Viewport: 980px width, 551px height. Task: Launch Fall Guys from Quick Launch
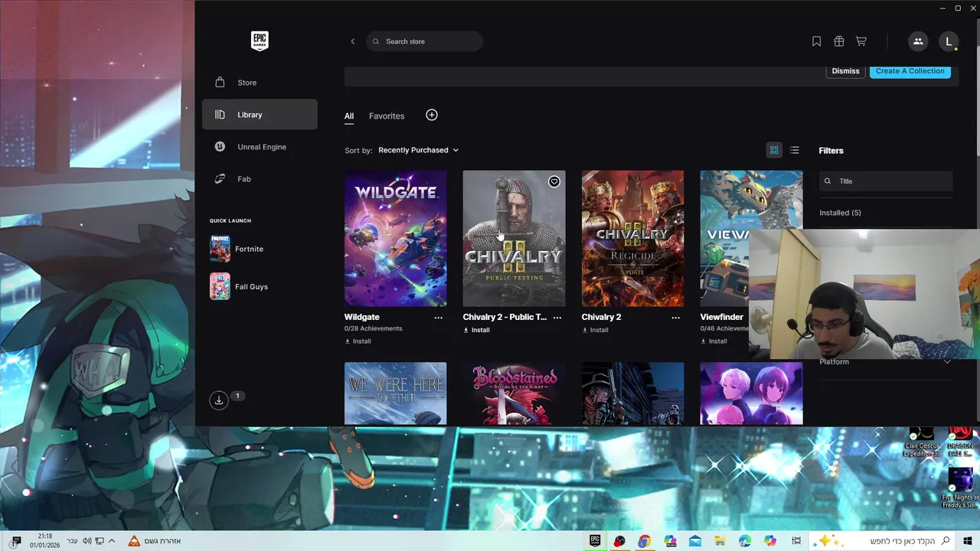point(239,287)
